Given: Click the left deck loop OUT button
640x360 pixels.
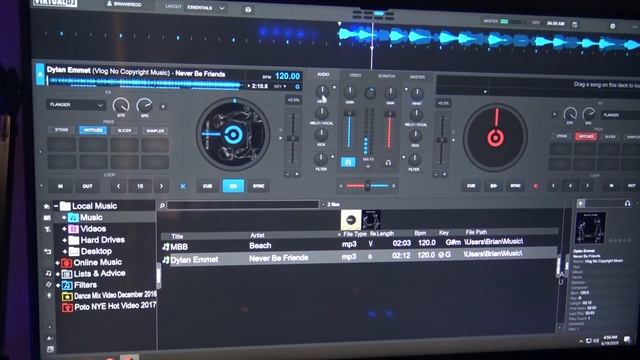Looking at the screenshot, I should [x=87, y=186].
